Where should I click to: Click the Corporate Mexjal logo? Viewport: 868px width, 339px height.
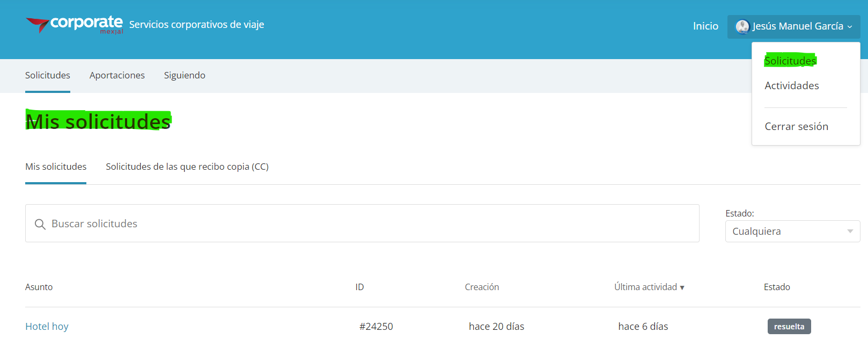tap(75, 25)
